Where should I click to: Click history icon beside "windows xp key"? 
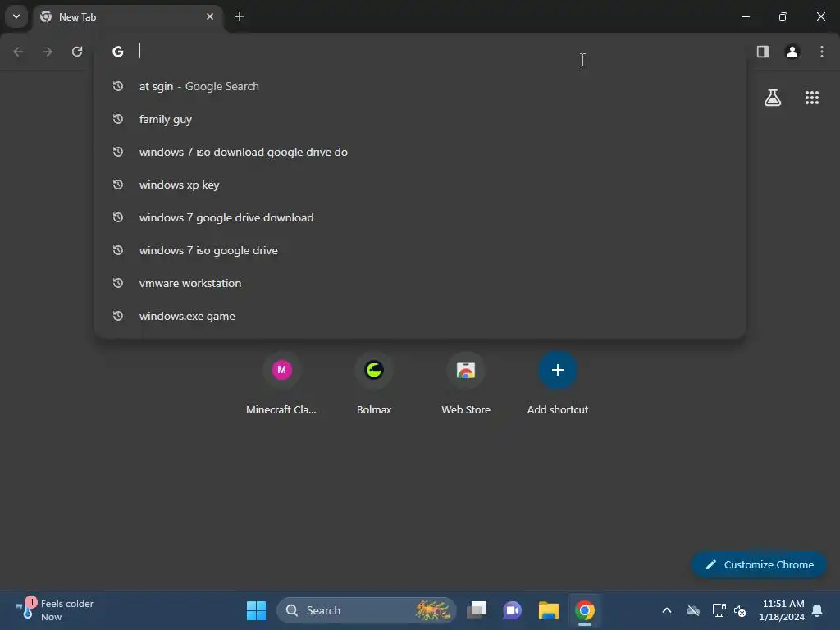tap(118, 185)
